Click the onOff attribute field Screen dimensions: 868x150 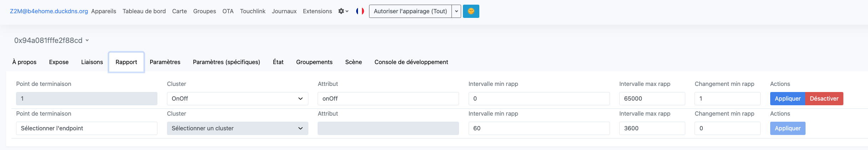388,98
